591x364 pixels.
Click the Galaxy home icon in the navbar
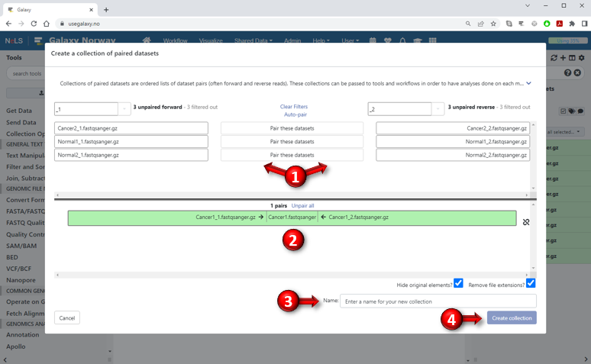click(x=147, y=40)
